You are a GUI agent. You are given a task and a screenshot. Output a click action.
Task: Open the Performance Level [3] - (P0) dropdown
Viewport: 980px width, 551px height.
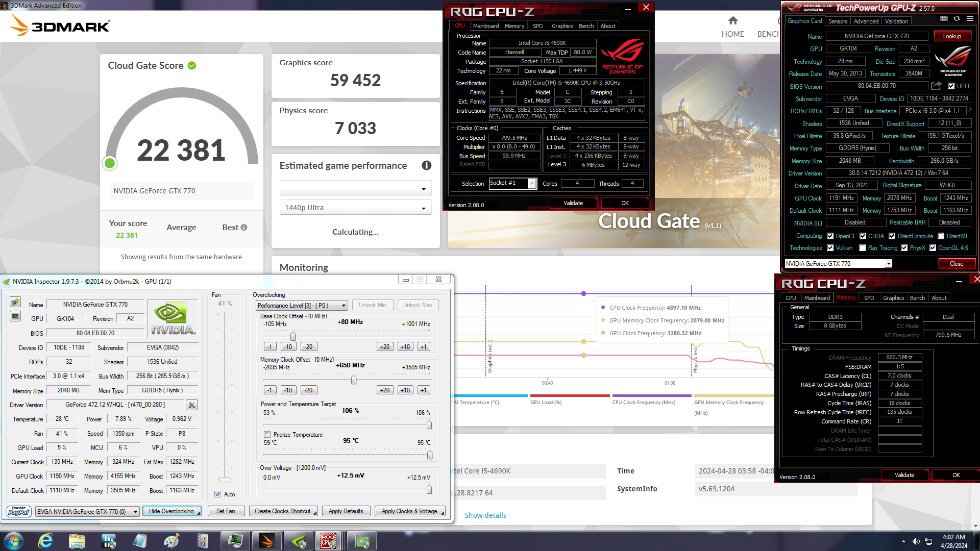[302, 305]
